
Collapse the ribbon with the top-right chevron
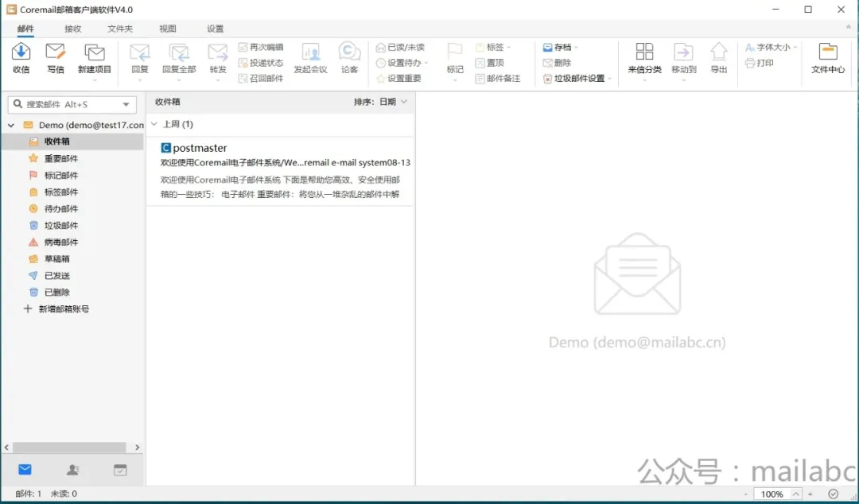(849, 27)
